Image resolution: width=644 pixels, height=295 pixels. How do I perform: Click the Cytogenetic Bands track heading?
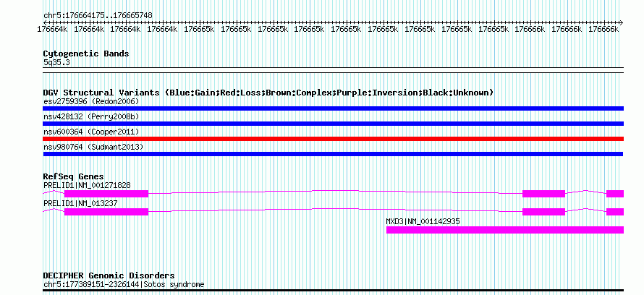pos(86,54)
